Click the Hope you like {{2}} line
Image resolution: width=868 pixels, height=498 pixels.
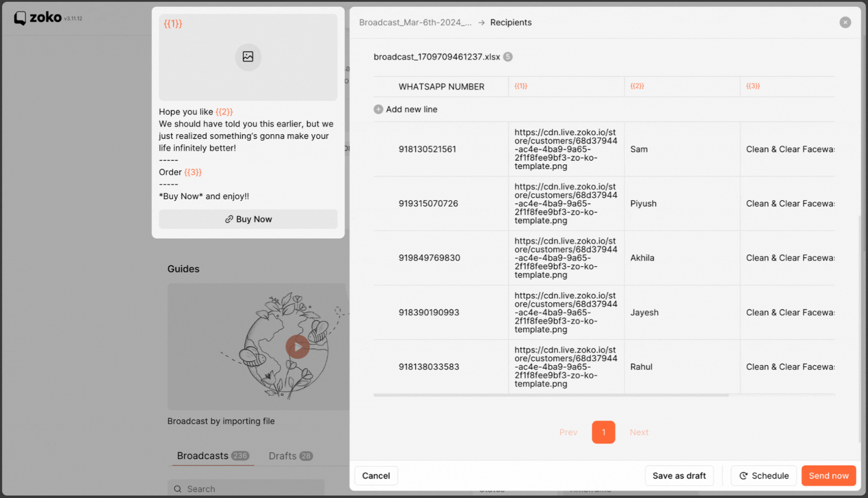[x=196, y=112]
